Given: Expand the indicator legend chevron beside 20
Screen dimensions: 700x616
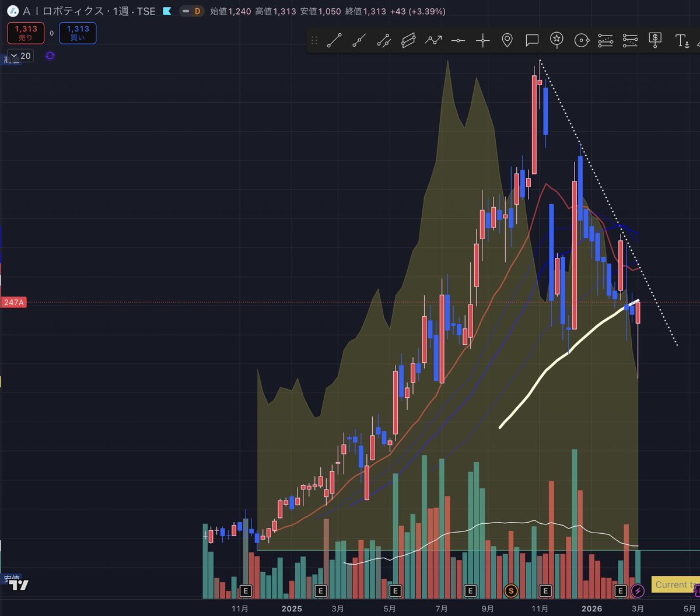Looking at the screenshot, I should point(14,56).
